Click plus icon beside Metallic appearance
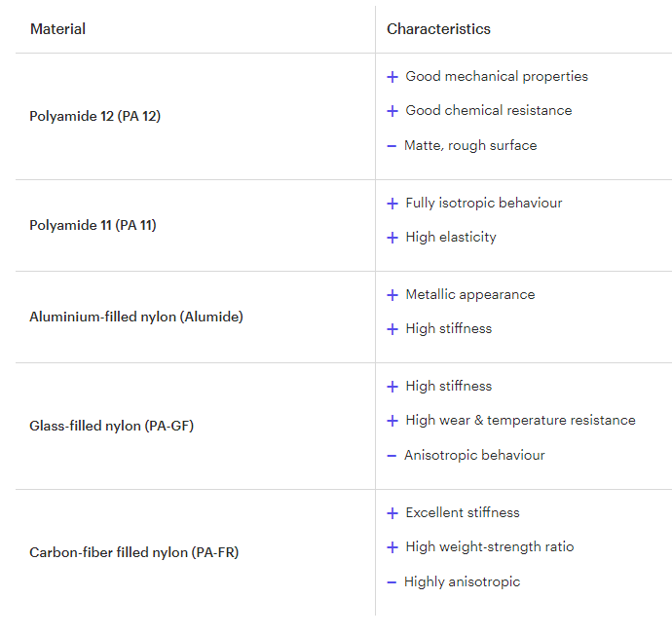Screen dimensions: 672x636 point(392,295)
